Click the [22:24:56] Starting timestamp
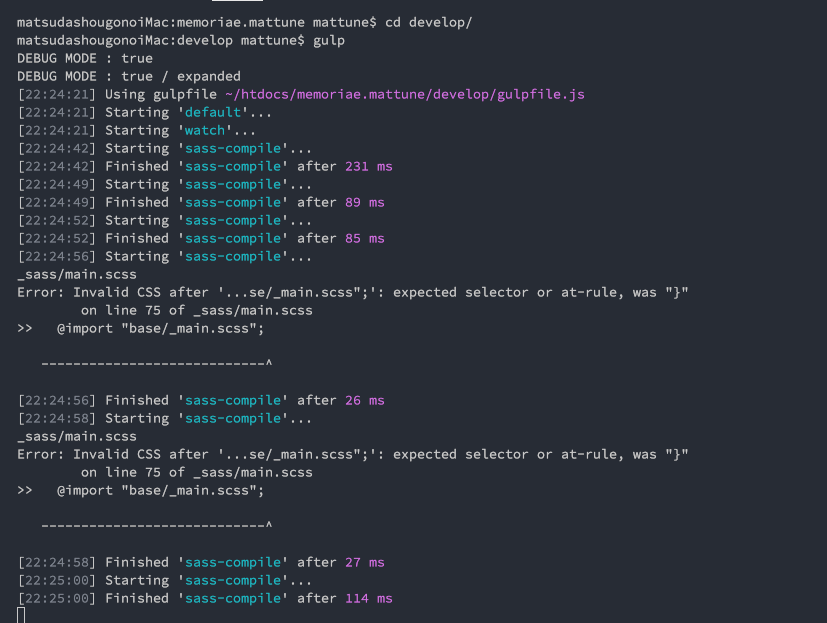The image size is (827, 623). tap(57, 256)
